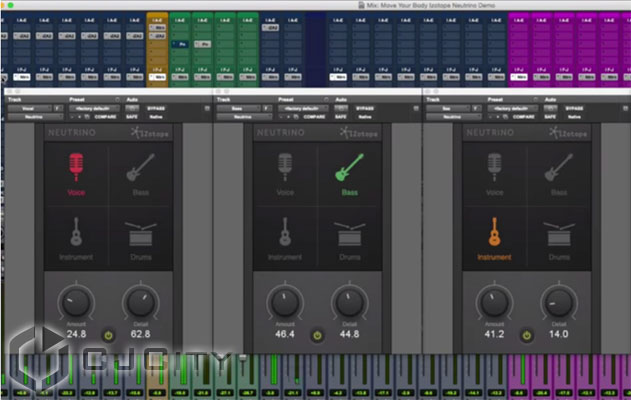
Task: Toggle power button in the right Neutrino plugin
Action: click(526, 335)
